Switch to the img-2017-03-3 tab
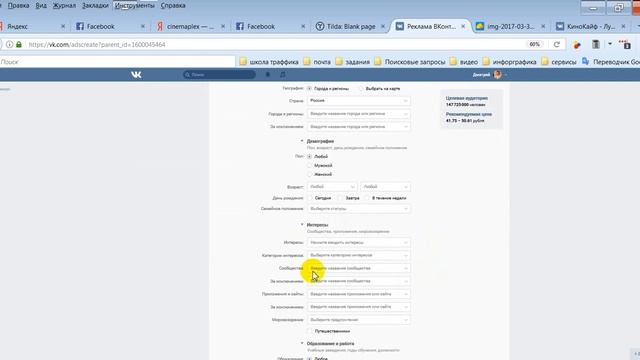This screenshot has height=360, width=640. (510, 27)
